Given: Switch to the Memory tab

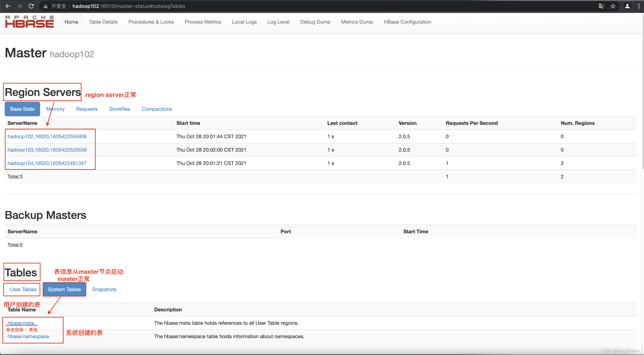Looking at the screenshot, I should pyautogui.click(x=55, y=109).
